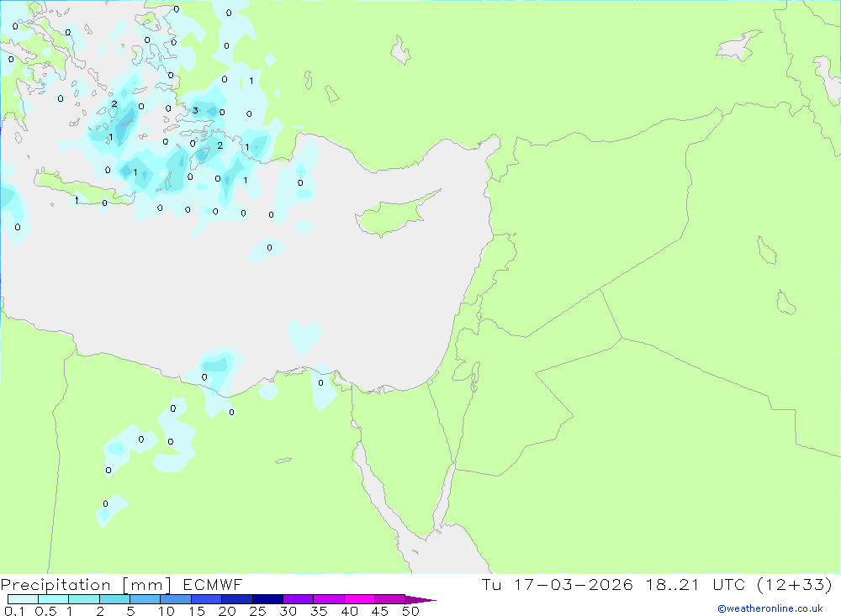Click the 20–25 mm dark blue swatch

(237, 599)
